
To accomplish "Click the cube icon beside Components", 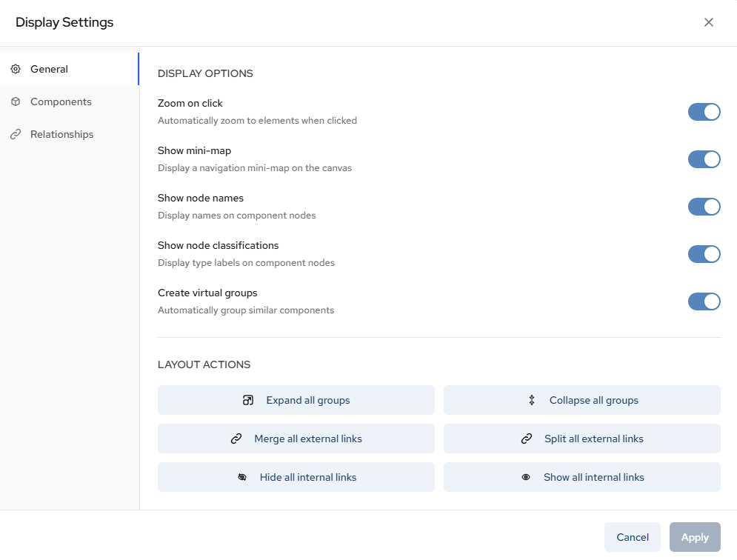I will [x=16, y=101].
